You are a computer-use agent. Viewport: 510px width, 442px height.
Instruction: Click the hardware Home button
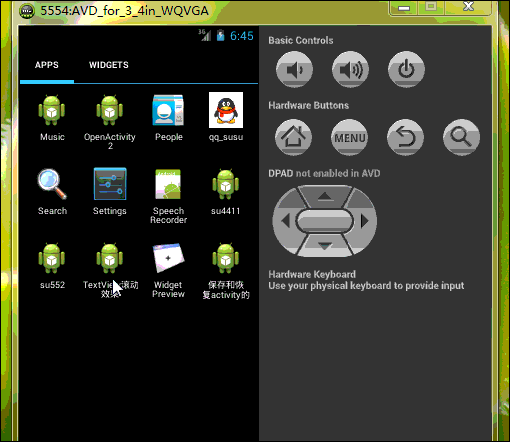[293, 137]
